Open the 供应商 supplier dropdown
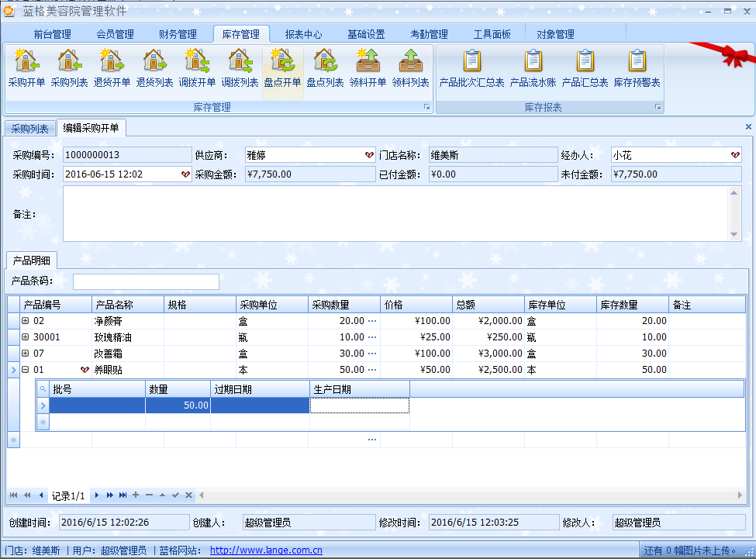 369,155
